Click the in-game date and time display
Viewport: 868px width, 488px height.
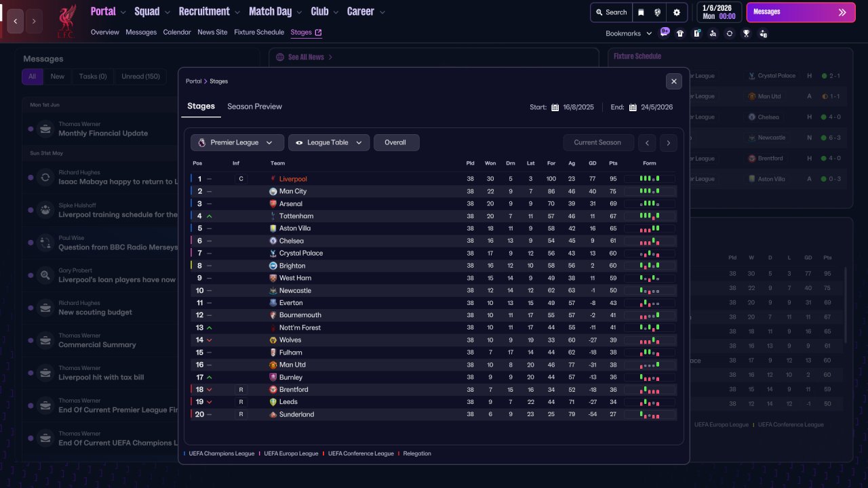[719, 12]
